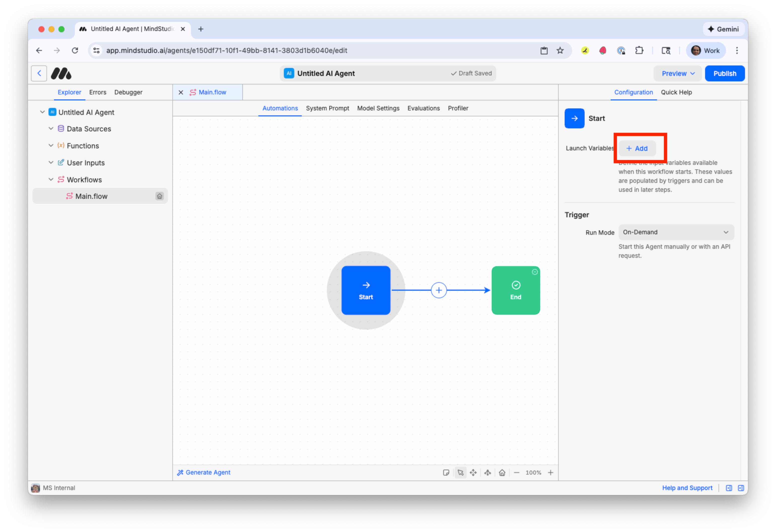Select the pointer selection tool

[x=460, y=473]
